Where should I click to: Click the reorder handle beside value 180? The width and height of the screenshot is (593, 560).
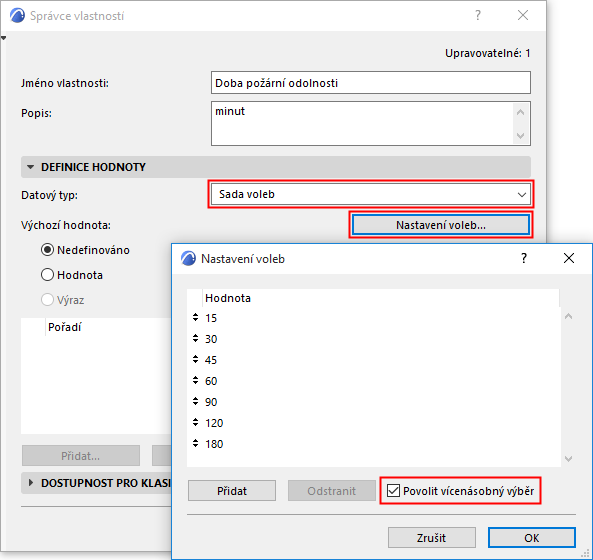click(195, 443)
